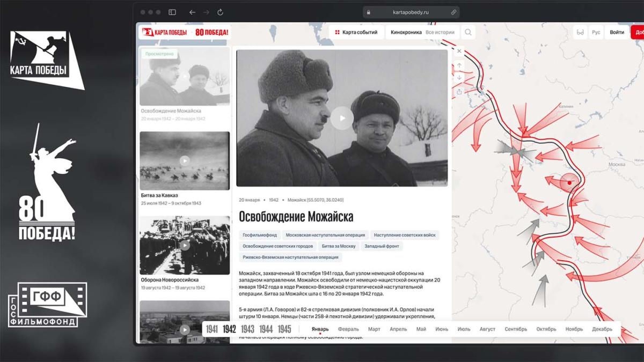Screen dimensions: 644x362
Task: Play the main Mozhaysk newsreel video
Action: (x=341, y=118)
